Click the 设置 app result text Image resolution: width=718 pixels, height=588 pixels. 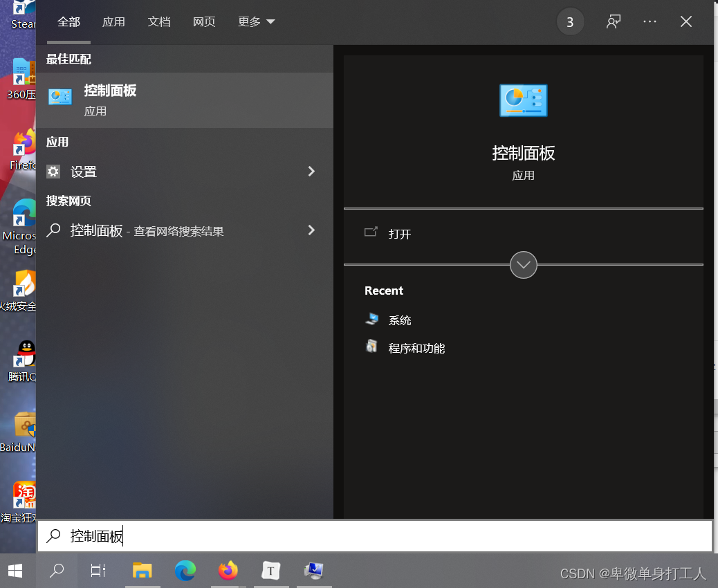83,172
